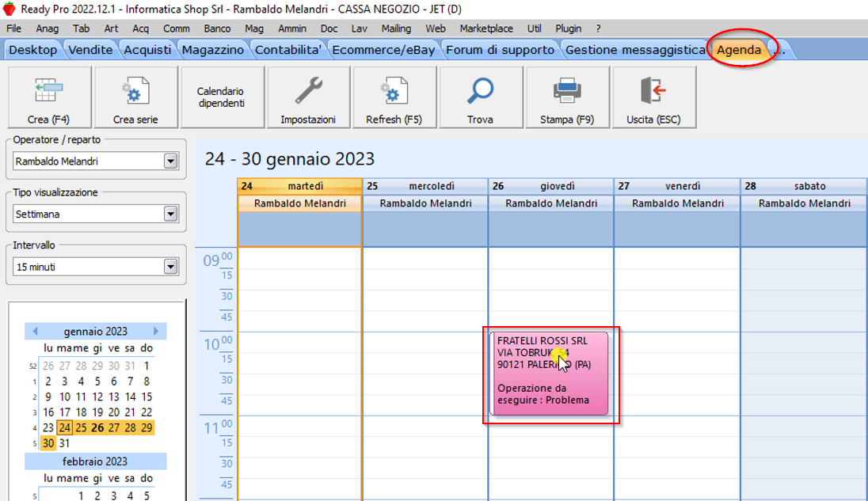Switch to the Magazzino tab

point(212,50)
